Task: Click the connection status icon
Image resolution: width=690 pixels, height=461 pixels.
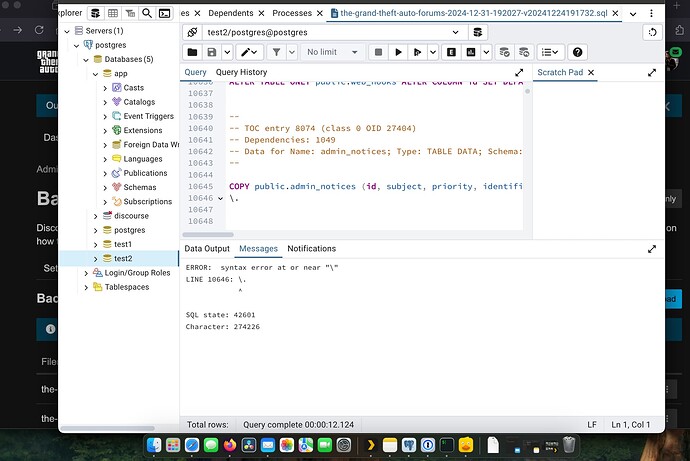Action: click(x=192, y=32)
